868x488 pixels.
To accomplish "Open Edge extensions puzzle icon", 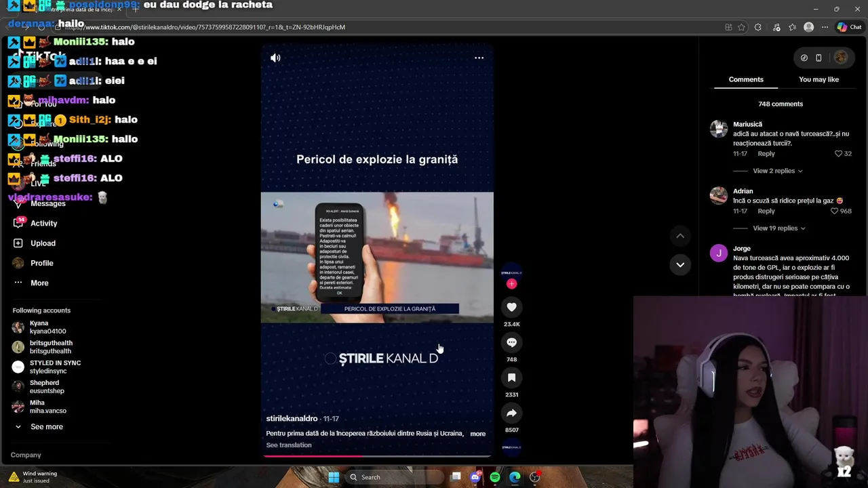I will point(758,27).
